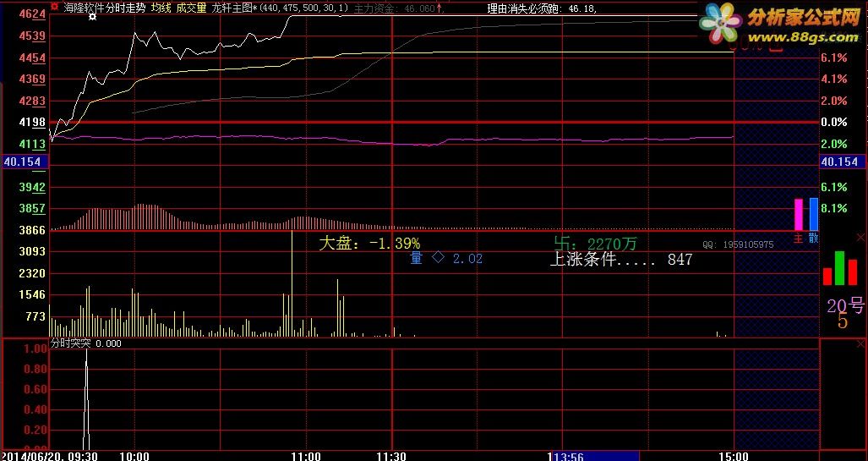Click the 大盘: -1.39% label
This screenshot has height=461, width=868.
pos(369,244)
